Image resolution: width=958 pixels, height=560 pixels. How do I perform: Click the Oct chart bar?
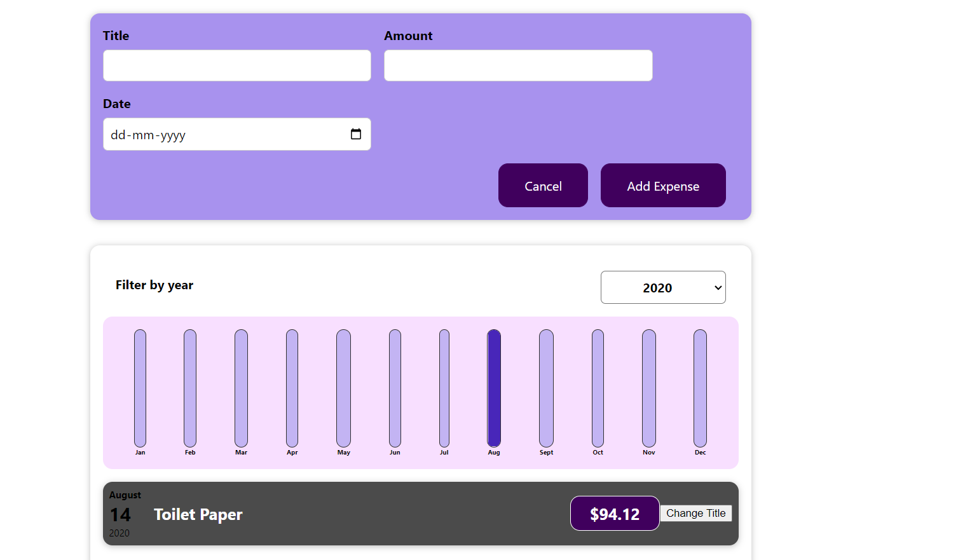[598, 388]
